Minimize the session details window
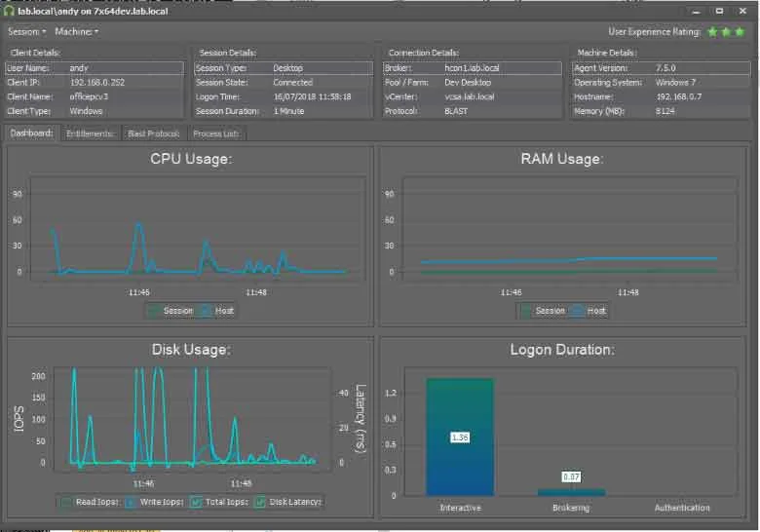 coord(697,11)
